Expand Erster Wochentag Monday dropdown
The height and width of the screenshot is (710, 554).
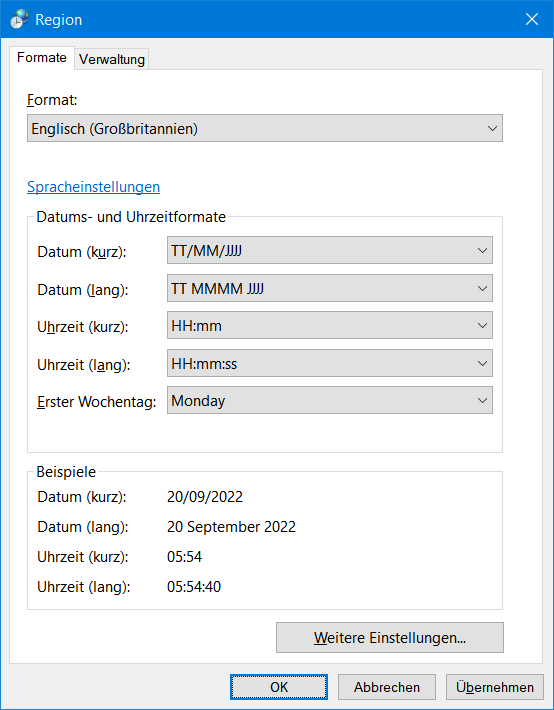click(x=329, y=400)
